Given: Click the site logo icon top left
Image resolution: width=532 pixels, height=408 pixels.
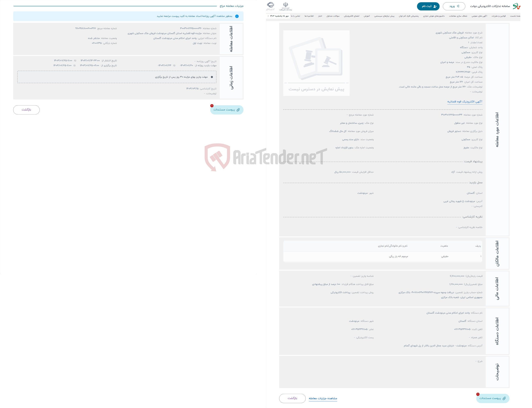Looking at the screenshot, I should tap(272, 5).
